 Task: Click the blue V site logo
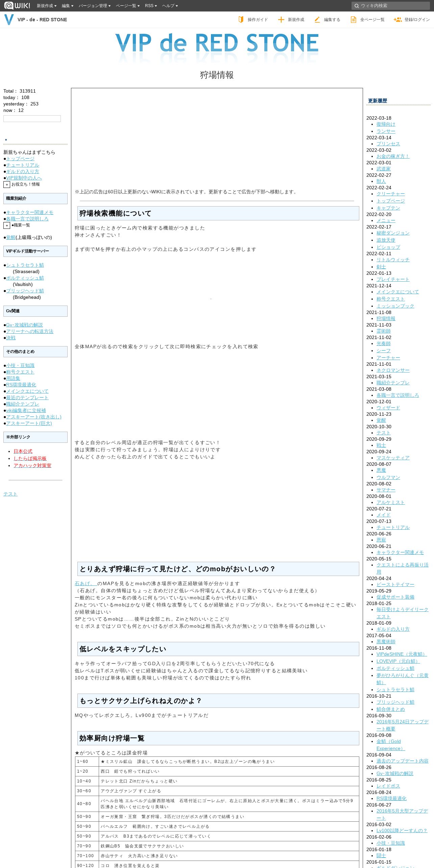[x=9, y=20]
